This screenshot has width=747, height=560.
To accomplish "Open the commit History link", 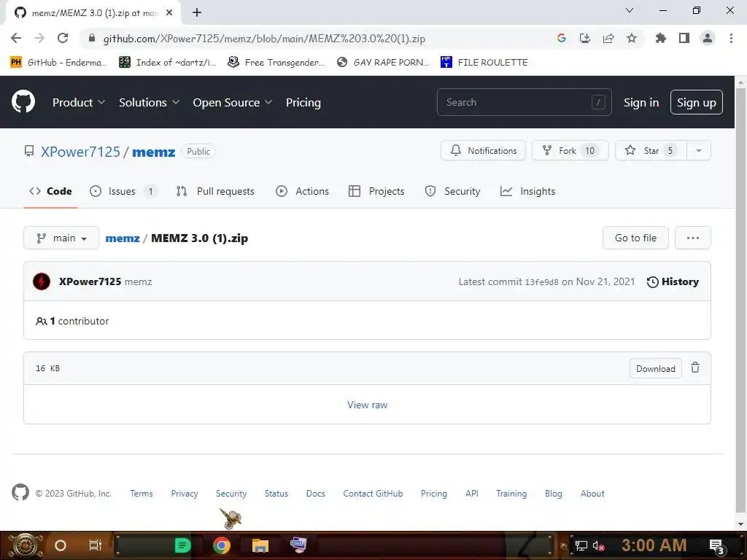I will [673, 282].
